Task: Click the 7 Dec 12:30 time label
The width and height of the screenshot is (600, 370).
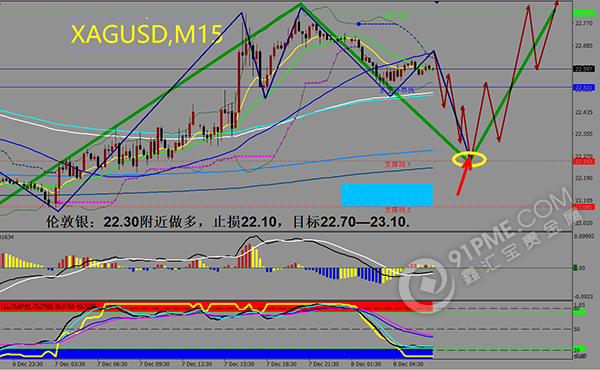Action: (197, 364)
